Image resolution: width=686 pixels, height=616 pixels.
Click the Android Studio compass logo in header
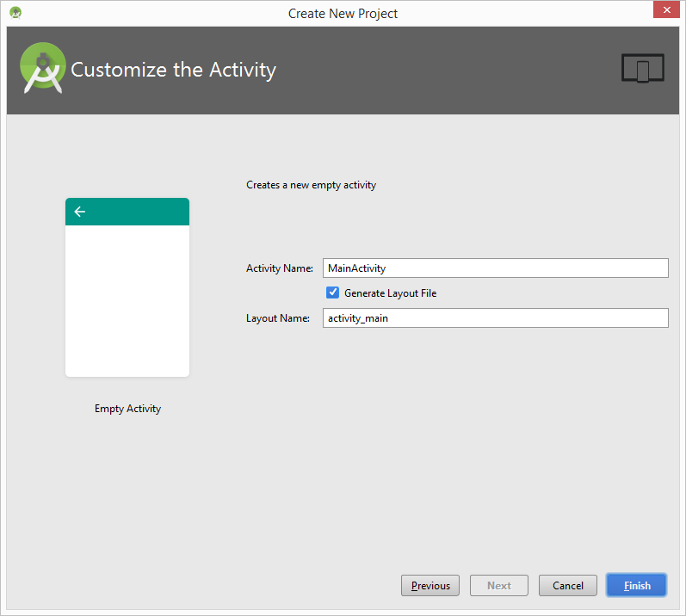[43, 68]
